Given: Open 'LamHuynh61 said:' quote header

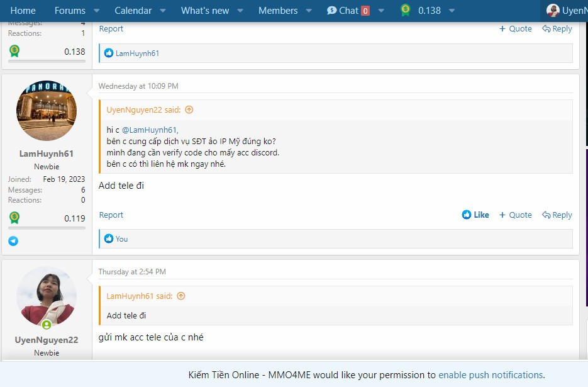Looking at the screenshot, I should (140, 296).
